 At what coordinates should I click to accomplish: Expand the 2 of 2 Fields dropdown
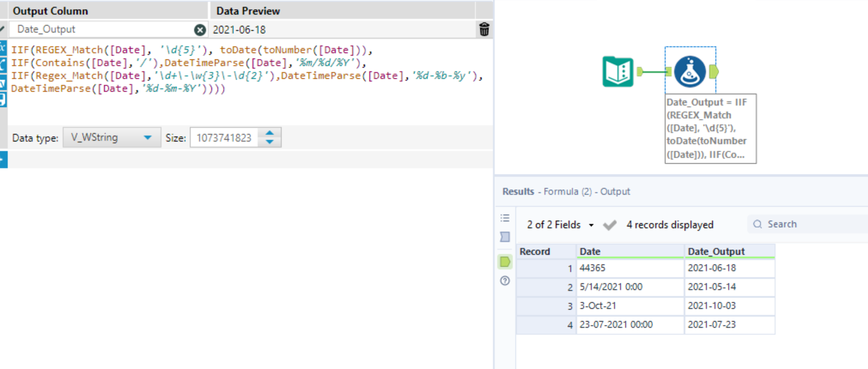590,224
